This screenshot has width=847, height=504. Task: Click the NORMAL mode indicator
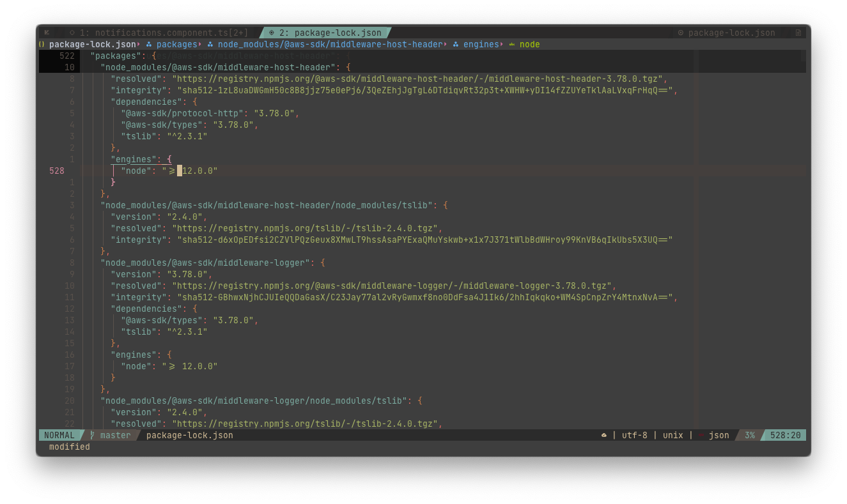click(59, 435)
